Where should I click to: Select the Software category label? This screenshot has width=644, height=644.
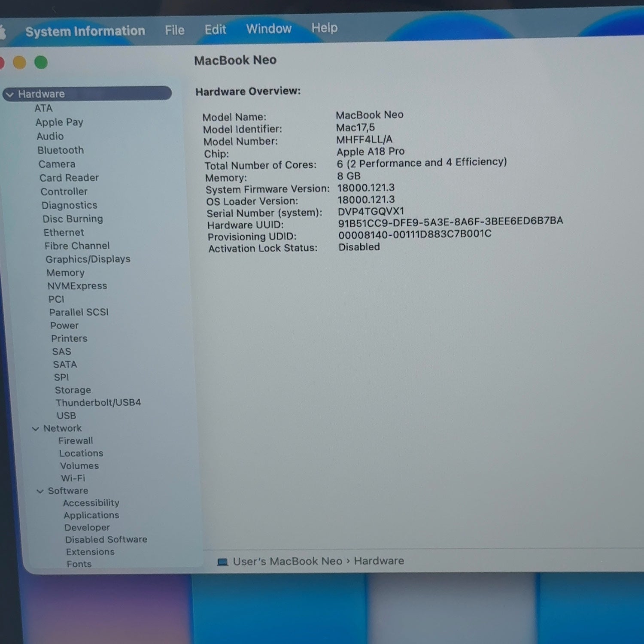(68, 491)
